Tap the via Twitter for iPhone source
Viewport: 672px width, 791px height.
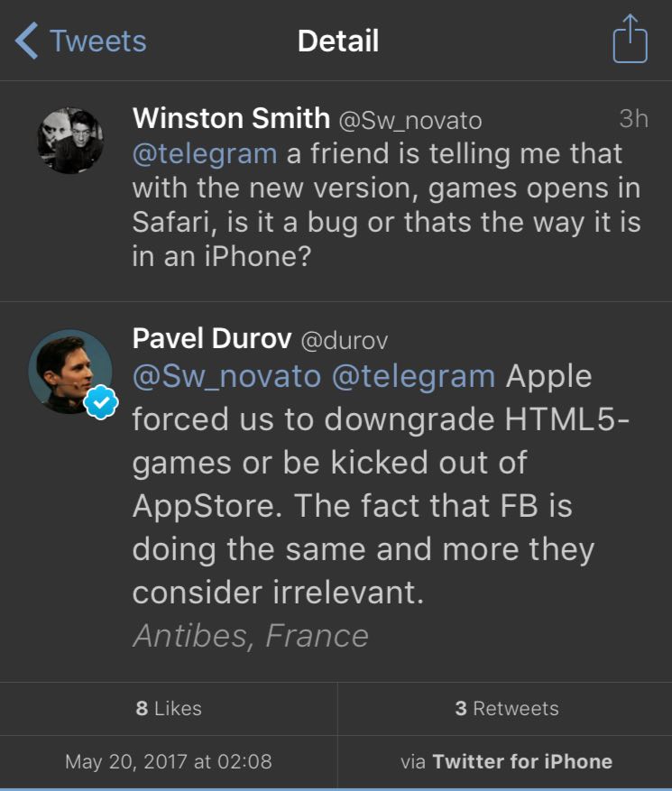[506, 761]
